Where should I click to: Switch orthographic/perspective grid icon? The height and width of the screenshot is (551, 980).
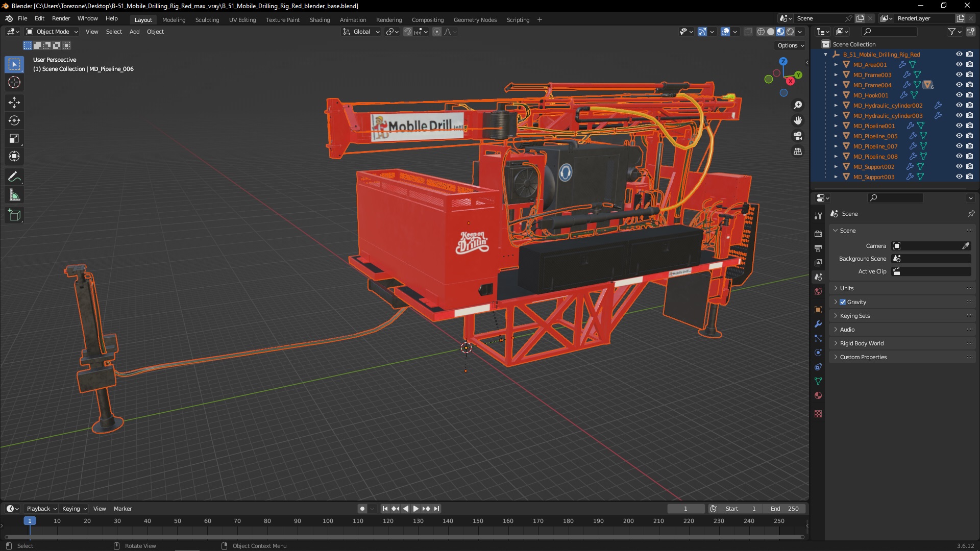[798, 152]
